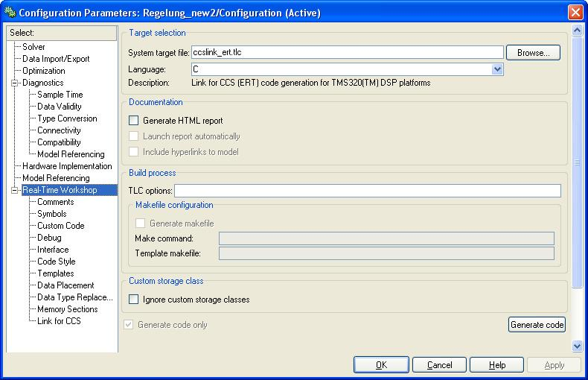Collapse the Real-Time Workshop tree node
Image resolution: width=588 pixels, height=380 pixels.
coord(13,190)
